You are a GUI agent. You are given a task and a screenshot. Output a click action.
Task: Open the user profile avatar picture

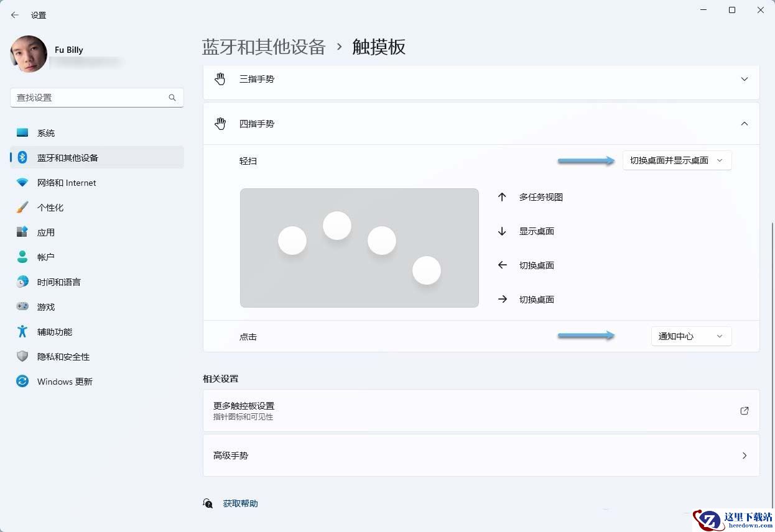click(x=29, y=54)
